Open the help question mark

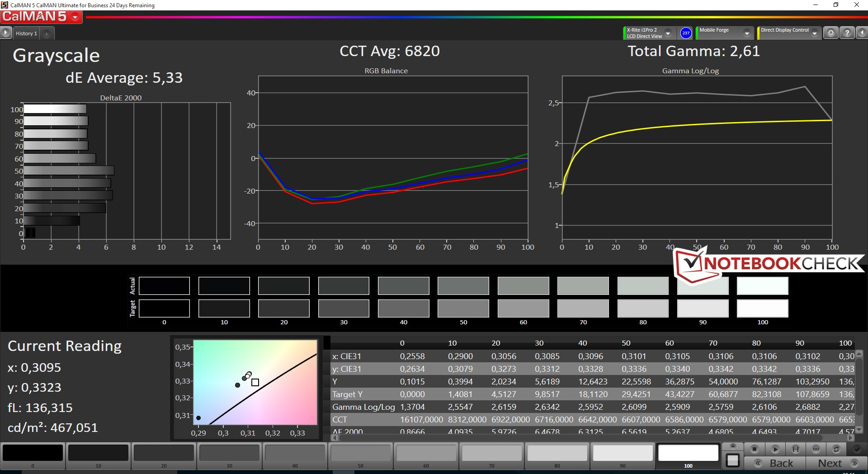[847, 33]
